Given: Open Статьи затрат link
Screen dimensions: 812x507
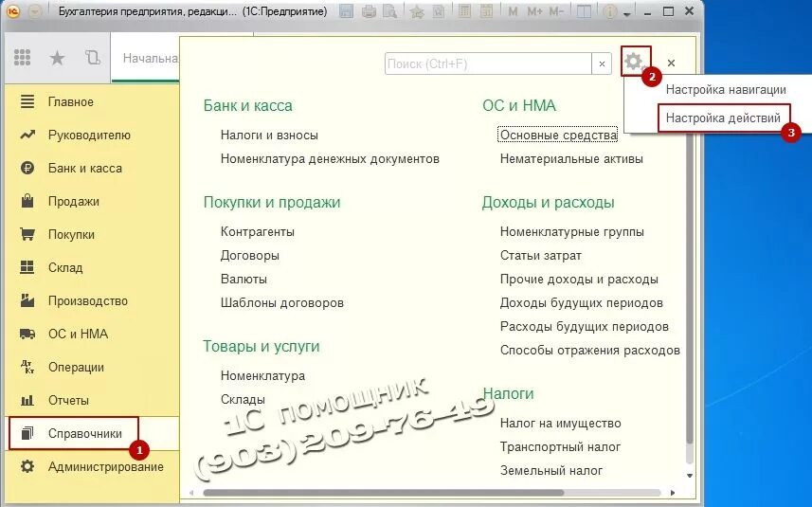Looking at the screenshot, I should 541,255.
